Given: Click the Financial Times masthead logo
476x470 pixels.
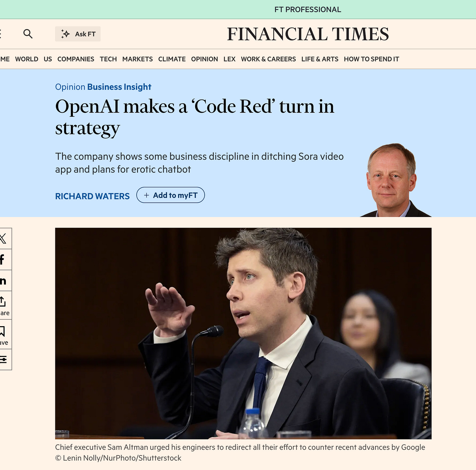Looking at the screenshot, I should (308, 34).
